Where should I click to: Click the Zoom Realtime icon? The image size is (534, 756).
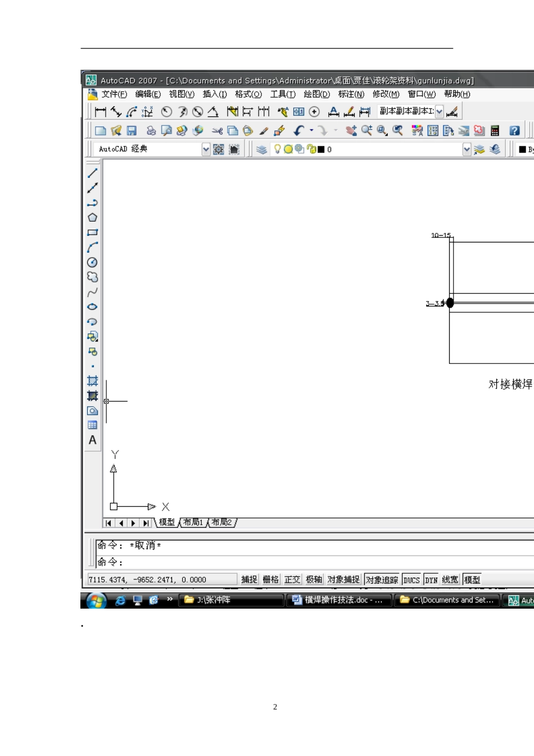(367, 130)
